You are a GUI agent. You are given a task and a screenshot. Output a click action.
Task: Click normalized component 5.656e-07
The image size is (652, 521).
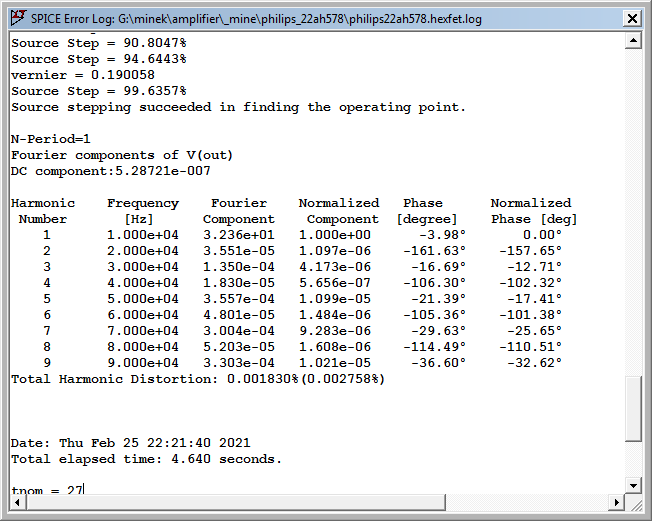coord(335,283)
